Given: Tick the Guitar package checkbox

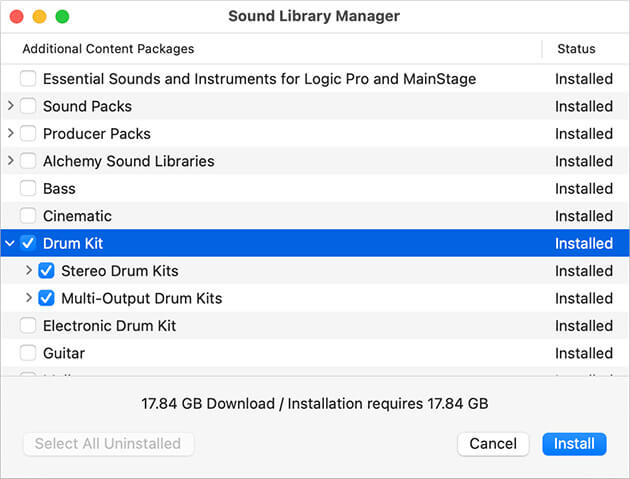Looking at the screenshot, I should [28, 353].
